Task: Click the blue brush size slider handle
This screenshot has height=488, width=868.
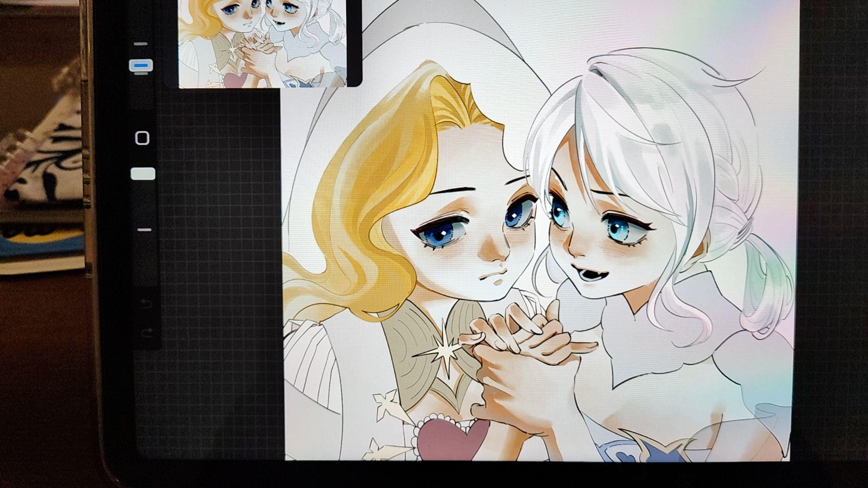Action: 141,66
